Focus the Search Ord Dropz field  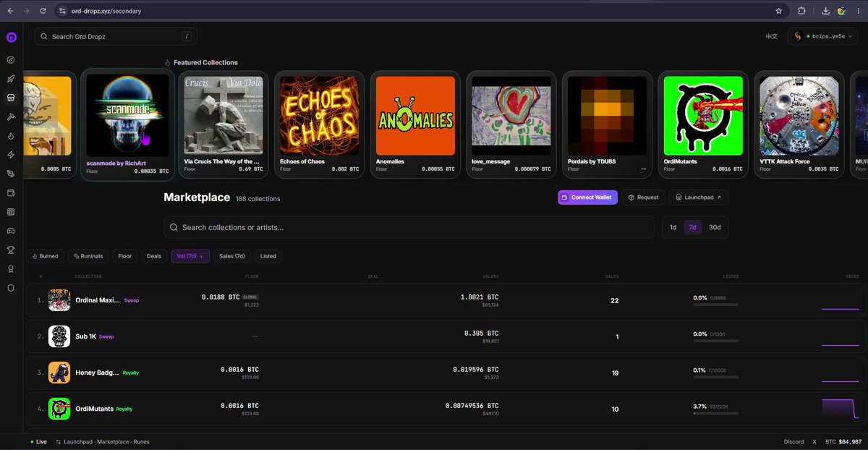coord(116,36)
